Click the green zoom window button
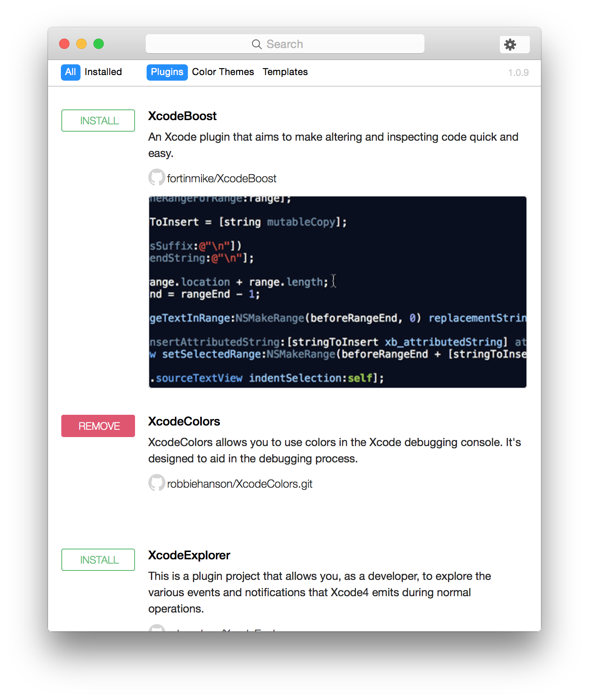The width and height of the screenshot is (589, 700). point(99,44)
